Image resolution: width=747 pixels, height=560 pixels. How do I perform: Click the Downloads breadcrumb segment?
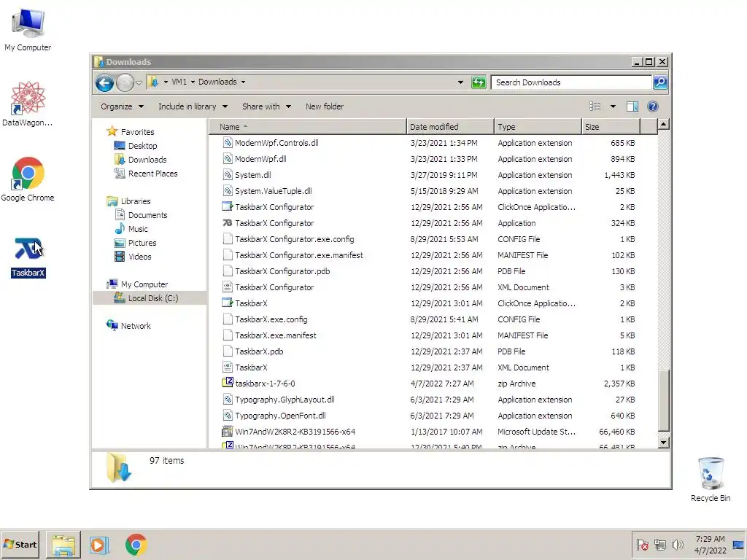click(x=217, y=82)
